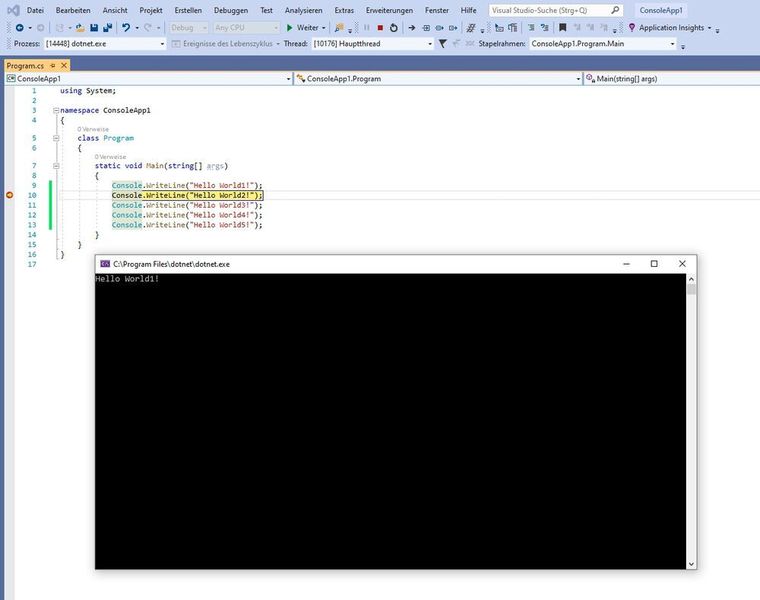Open the Thread dropdown showing Hauptthread
Viewport: 760px width, 600px height.
(x=372, y=44)
